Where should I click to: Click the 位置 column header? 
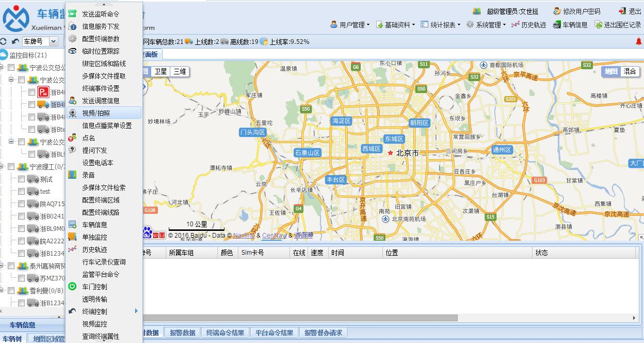click(392, 253)
